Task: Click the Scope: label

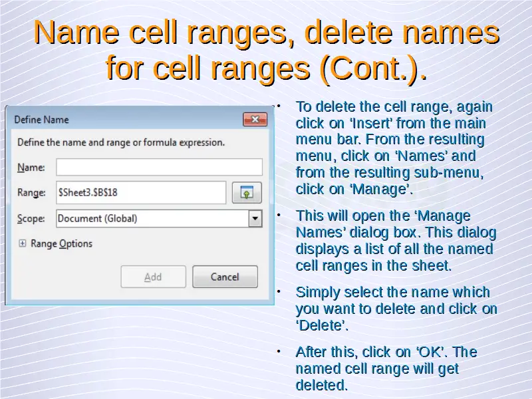Action: [x=31, y=219]
